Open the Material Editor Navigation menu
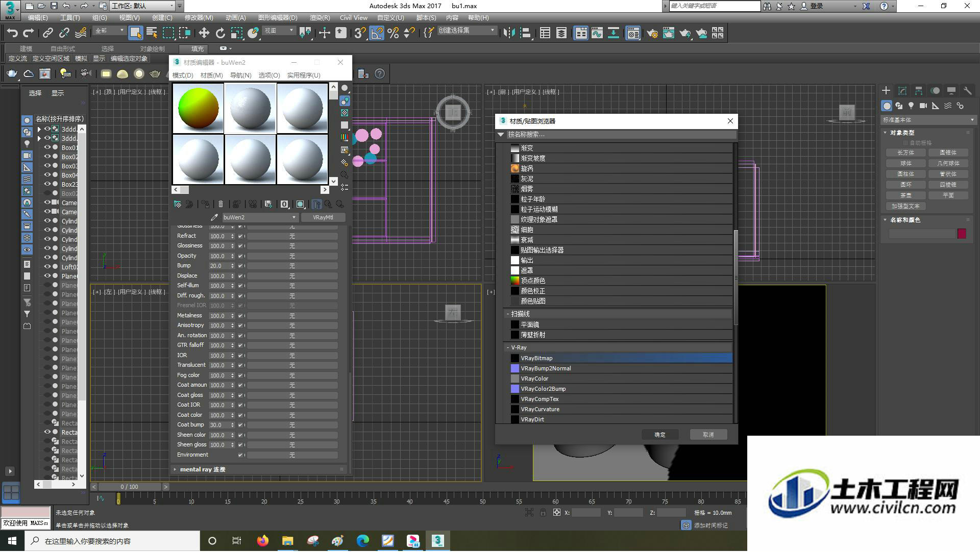This screenshot has width=980, height=552. tap(240, 75)
